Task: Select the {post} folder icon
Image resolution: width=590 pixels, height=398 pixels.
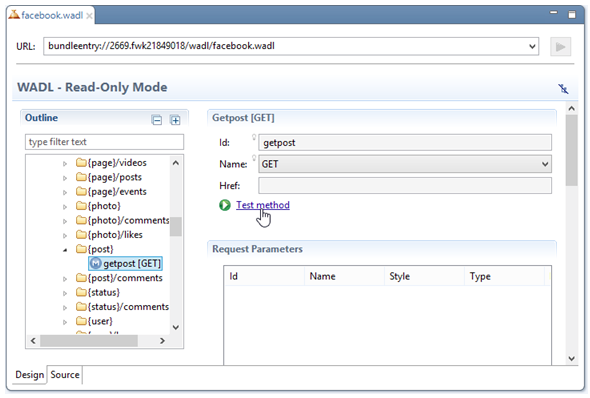Action: pos(81,249)
